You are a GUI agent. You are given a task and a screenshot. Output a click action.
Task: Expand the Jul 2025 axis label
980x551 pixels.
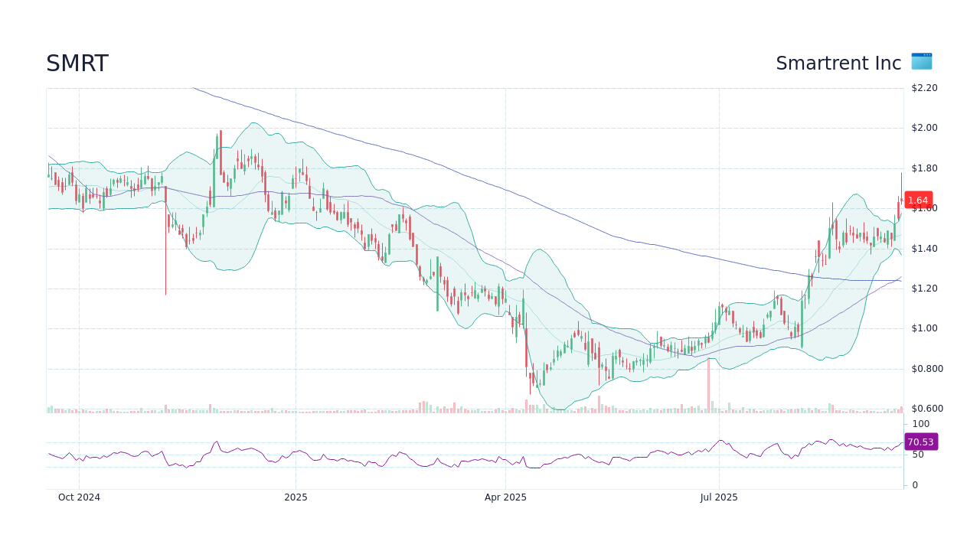[x=718, y=497]
